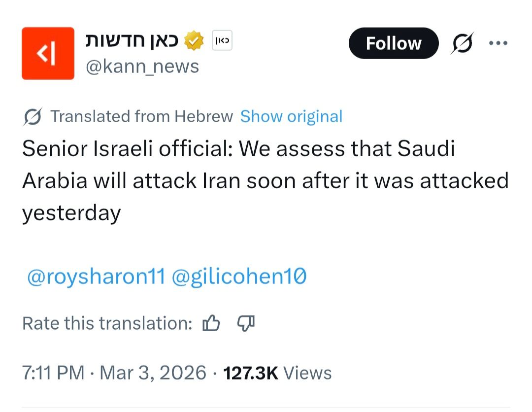
Task: Open the @roysharon11 mention
Action: (x=96, y=277)
